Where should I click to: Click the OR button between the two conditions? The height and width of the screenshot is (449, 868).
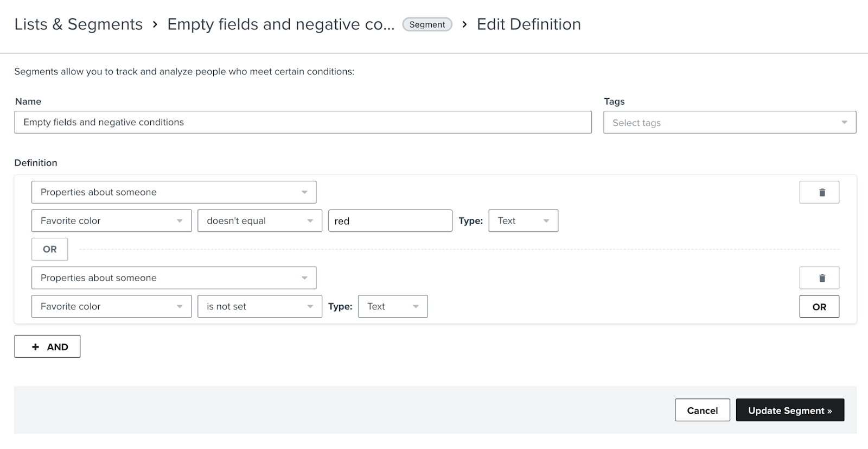[49, 249]
